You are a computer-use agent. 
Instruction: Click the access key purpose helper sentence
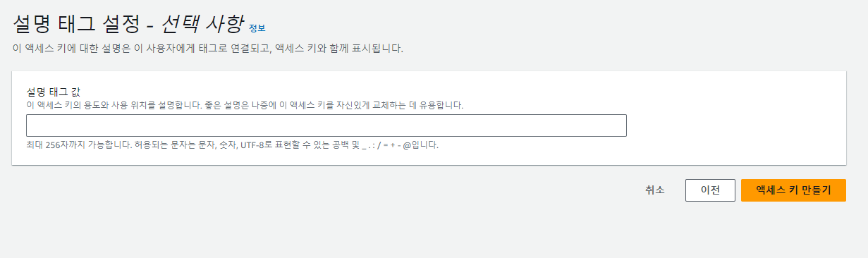[x=245, y=105]
